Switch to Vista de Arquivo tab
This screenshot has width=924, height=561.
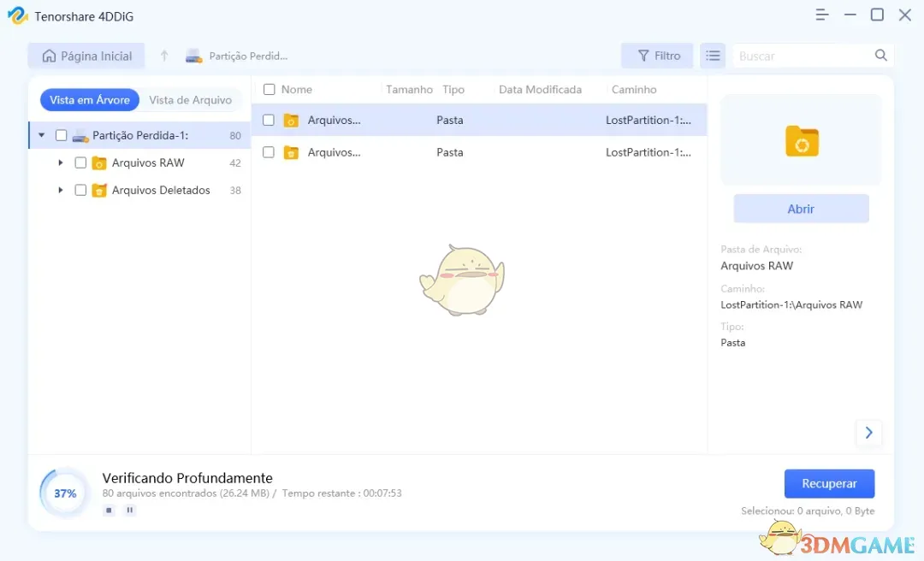pyautogui.click(x=190, y=99)
